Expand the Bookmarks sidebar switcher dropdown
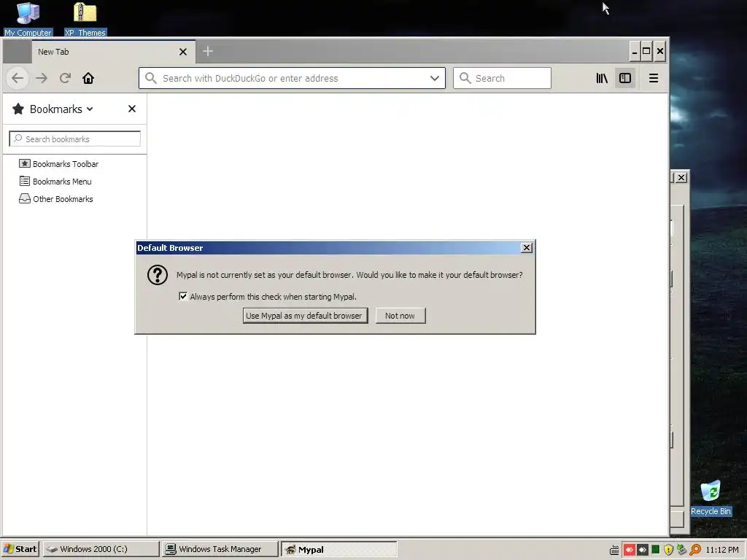This screenshot has width=747, height=560. click(x=90, y=109)
